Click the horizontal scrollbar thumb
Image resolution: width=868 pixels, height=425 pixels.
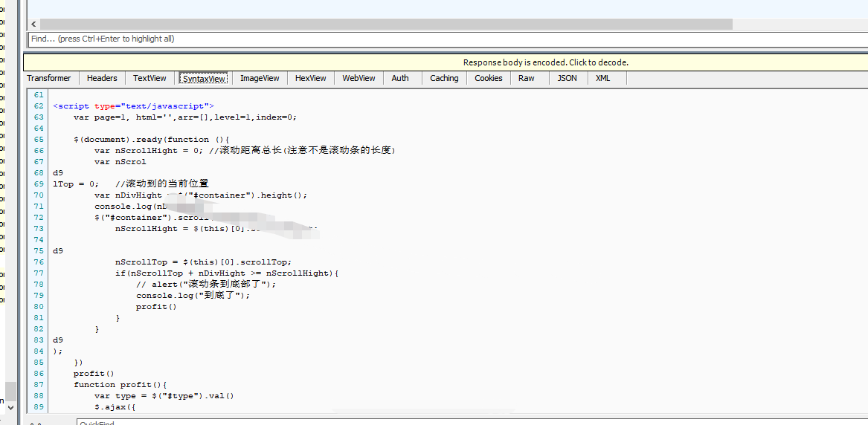pyautogui.click(x=386, y=25)
